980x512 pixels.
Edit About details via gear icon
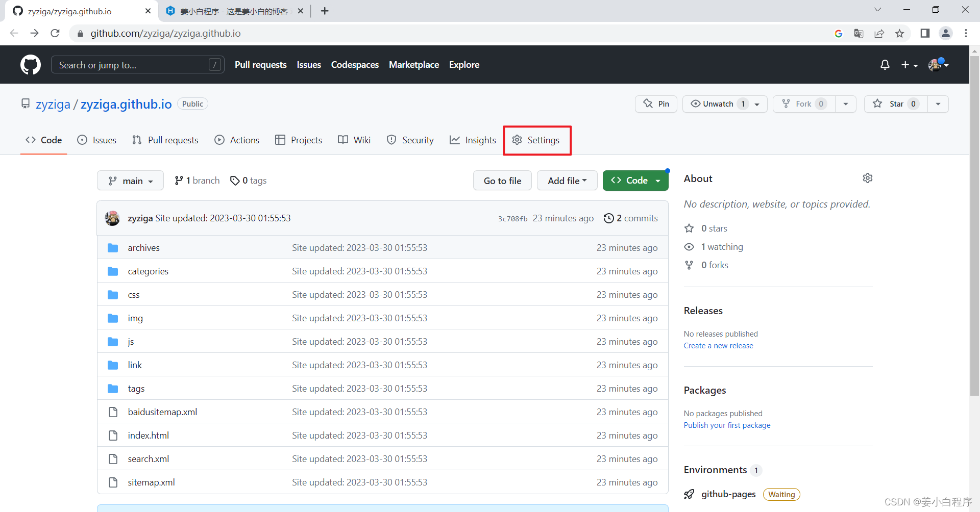[x=868, y=178]
